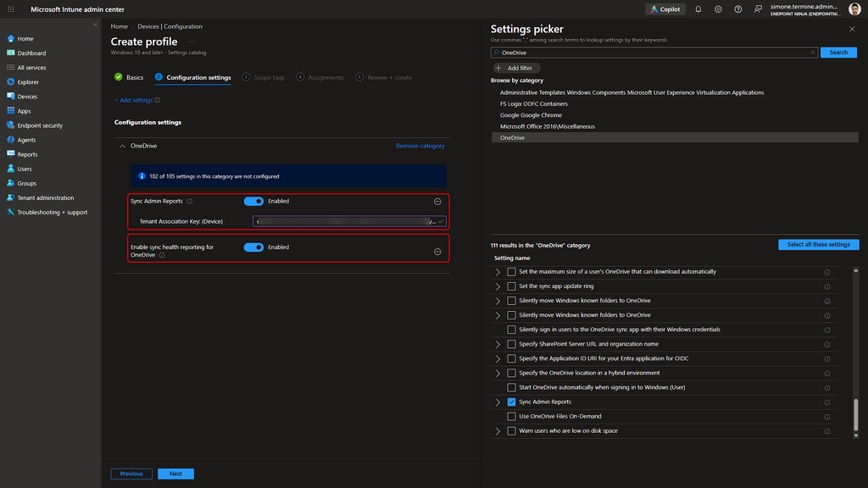Expand Sync Admin Reports row in picker
Screen dimensions: 868x488
tap(498, 402)
